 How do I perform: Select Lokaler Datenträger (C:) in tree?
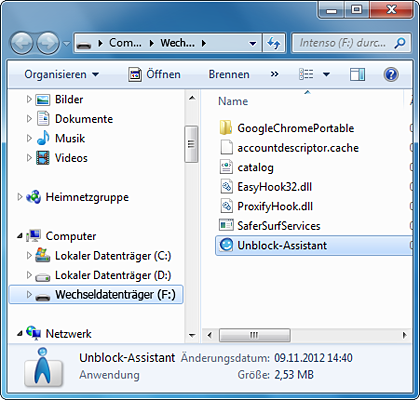pos(103,256)
